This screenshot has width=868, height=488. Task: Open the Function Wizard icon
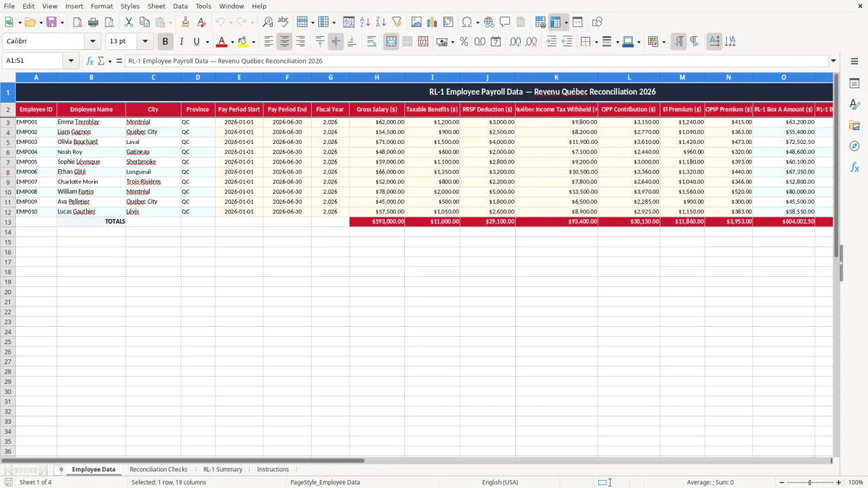90,61
